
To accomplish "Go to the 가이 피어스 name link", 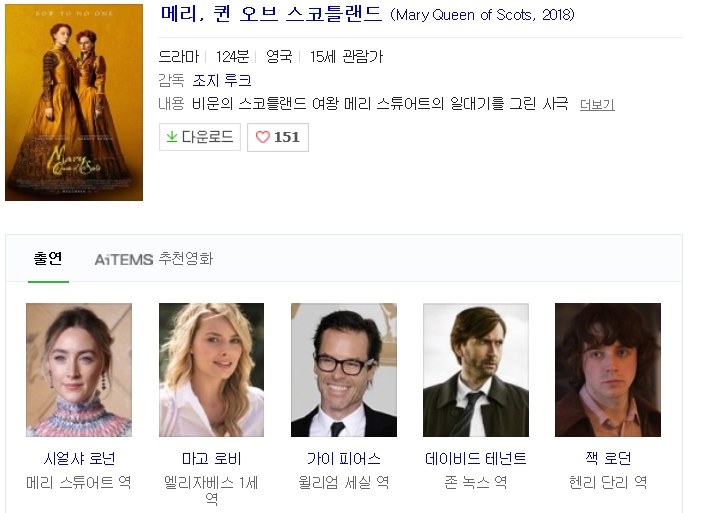I will click(x=343, y=459).
